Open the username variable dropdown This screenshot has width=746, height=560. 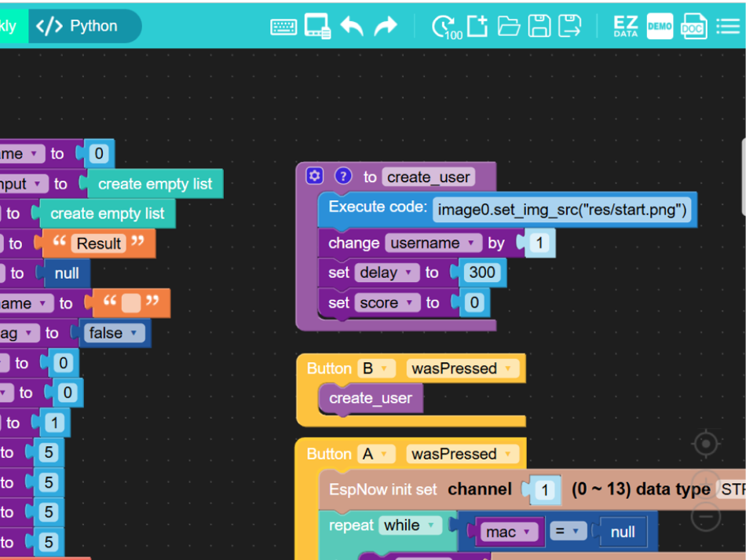point(433,243)
